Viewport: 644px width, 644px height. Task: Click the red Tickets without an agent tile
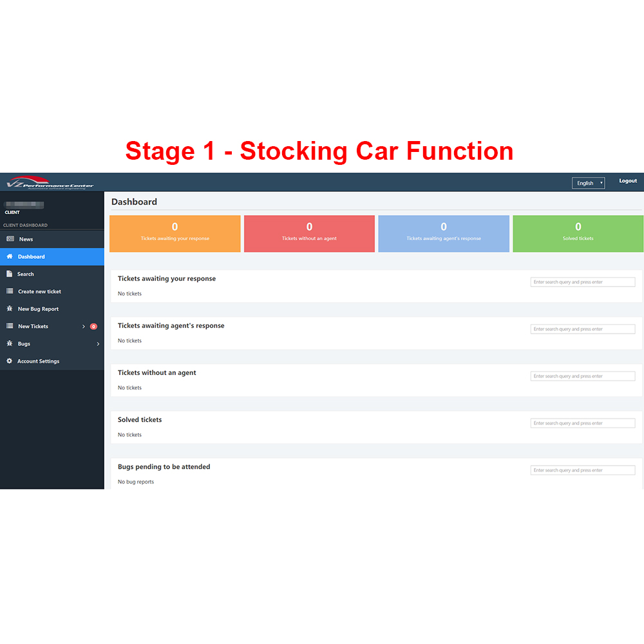309,233
